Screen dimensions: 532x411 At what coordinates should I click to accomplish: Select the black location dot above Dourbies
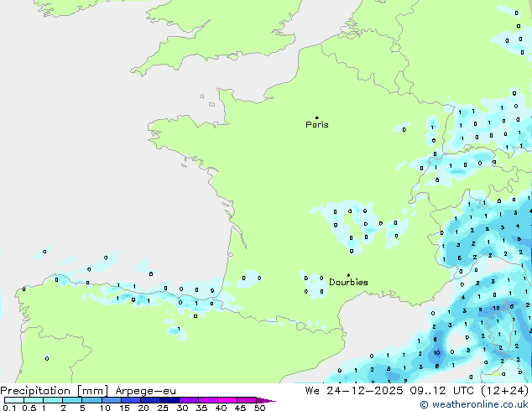click(x=348, y=275)
